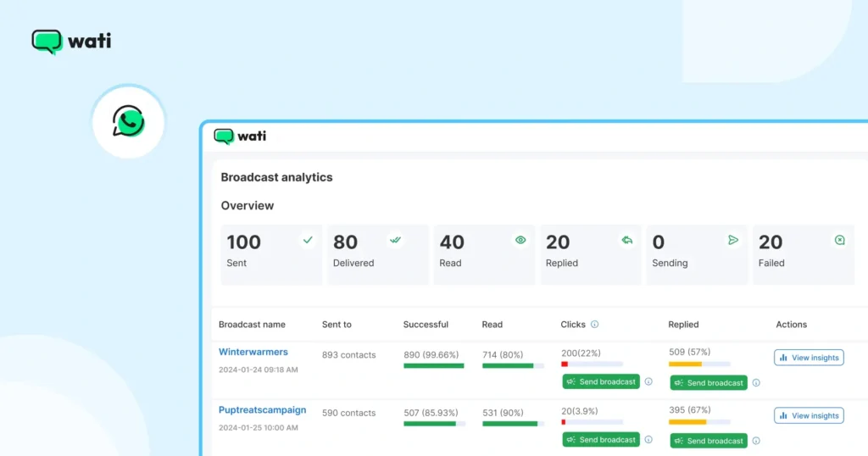Click the paper plane icon on the Sending card

coord(733,240)
